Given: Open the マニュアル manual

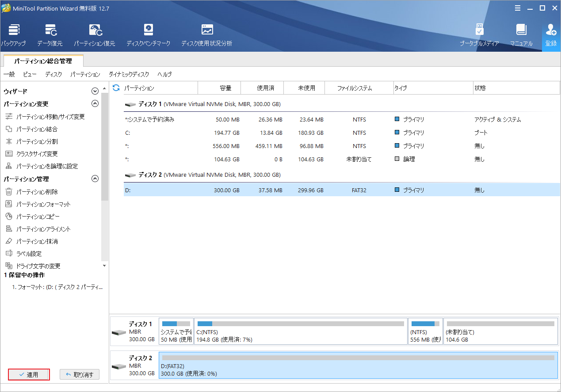Looking at the screenshot, I should (521, 35).
